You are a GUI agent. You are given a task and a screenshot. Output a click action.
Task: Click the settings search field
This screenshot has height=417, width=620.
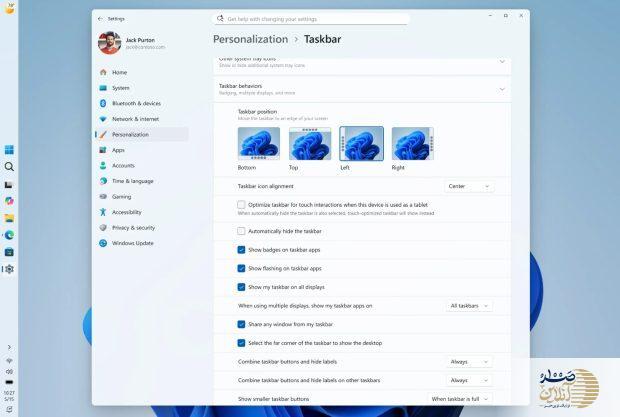pos(311,19)
